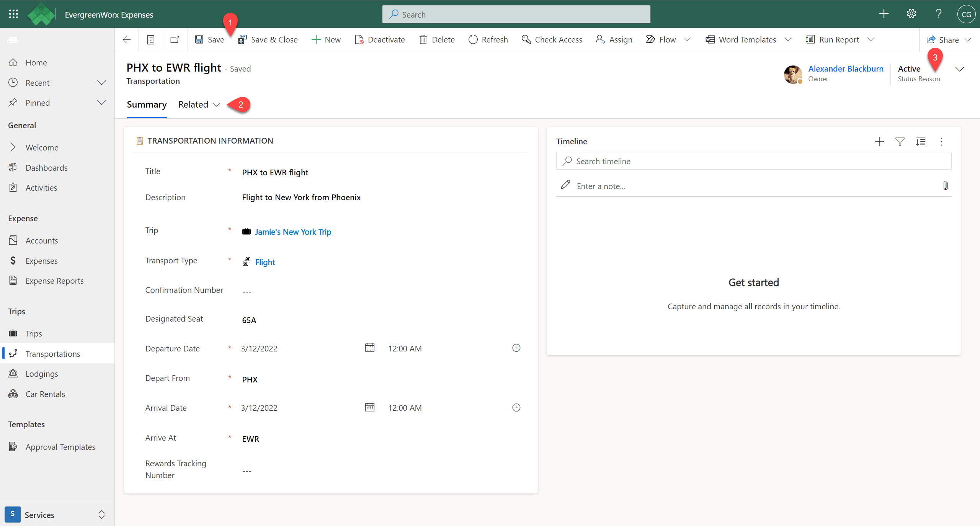This screenshot has height=526, width=980.
Task: Click owner Alexander Blackburn link
Action: (846, 69)
